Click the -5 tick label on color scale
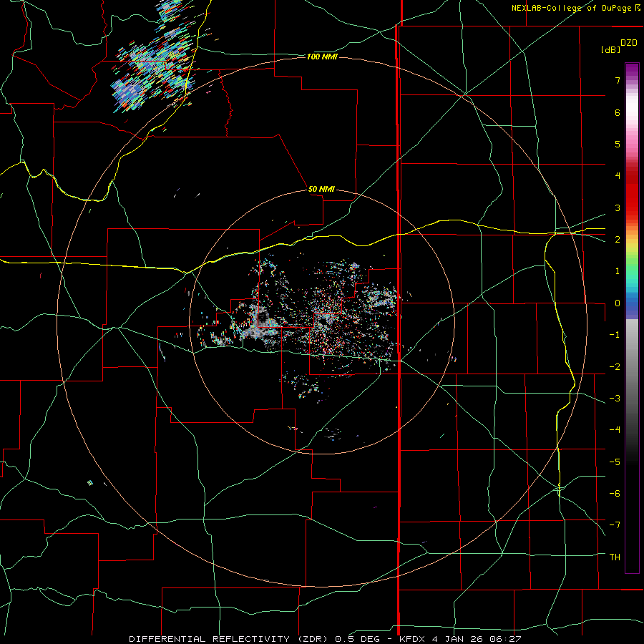 (x=615, y=462)
